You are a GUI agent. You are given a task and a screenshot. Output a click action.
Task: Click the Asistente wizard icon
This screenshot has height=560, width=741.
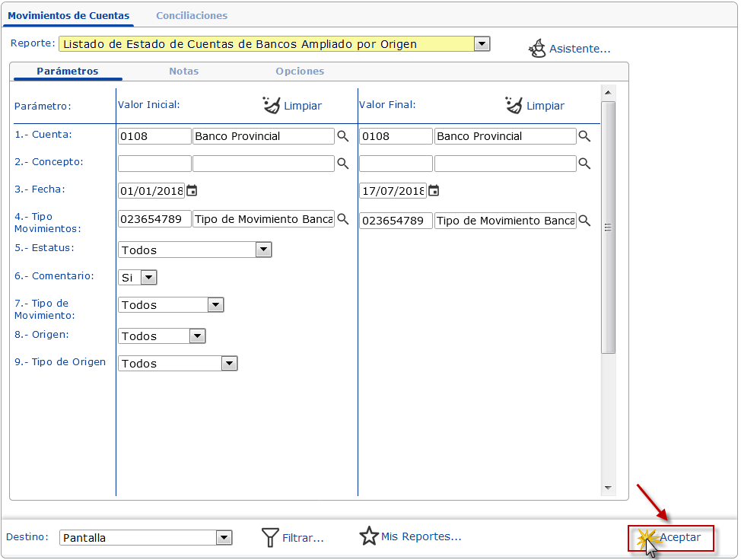tap(538, 49)
